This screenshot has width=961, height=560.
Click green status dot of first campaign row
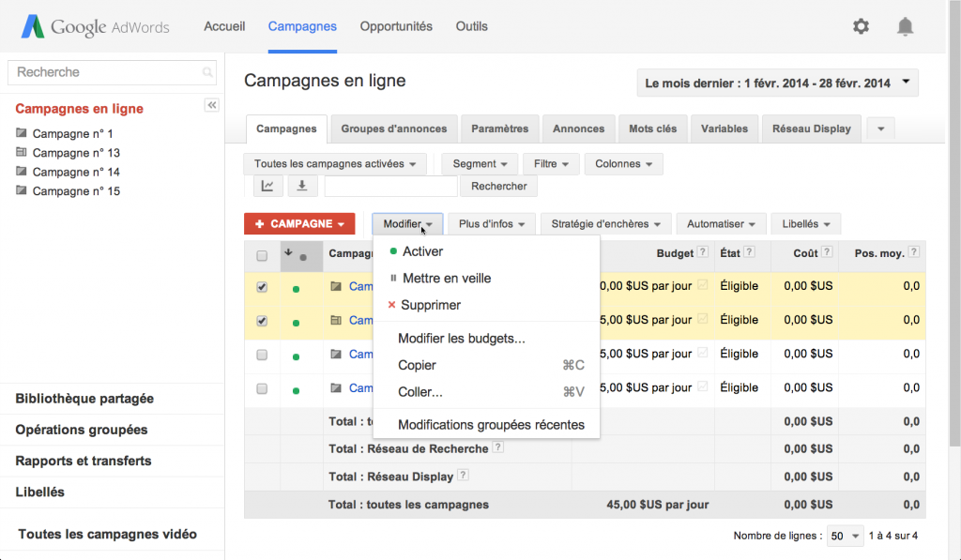tap(296, 289)
